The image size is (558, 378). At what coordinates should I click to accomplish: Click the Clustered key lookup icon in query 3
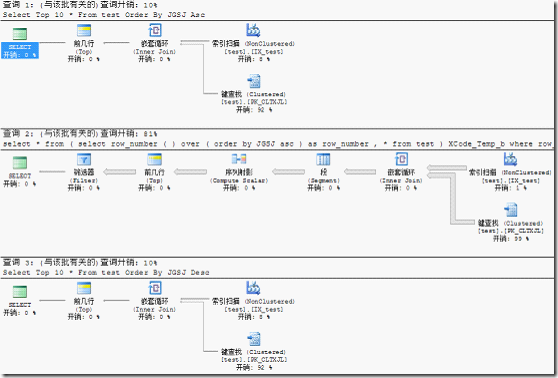[254, 339]
